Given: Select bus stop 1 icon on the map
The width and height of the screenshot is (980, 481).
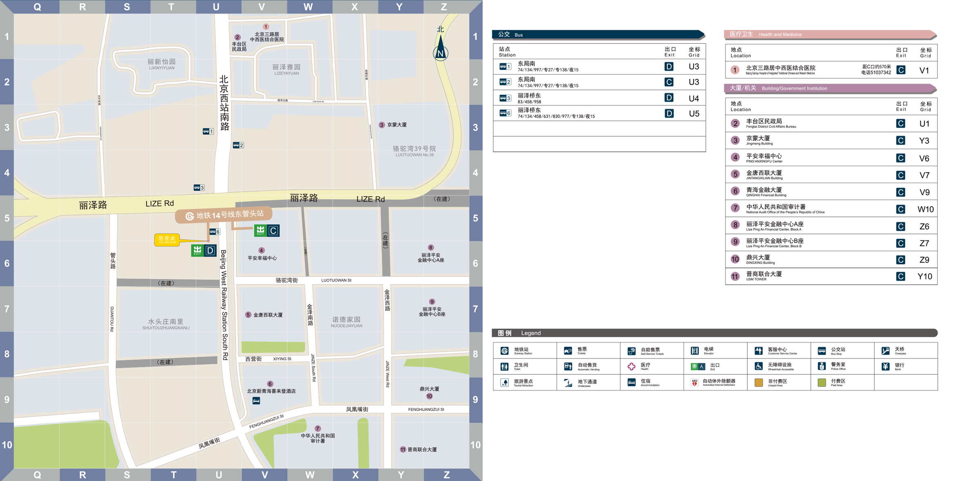Looking at the screenshot, I should coord(208,131).
